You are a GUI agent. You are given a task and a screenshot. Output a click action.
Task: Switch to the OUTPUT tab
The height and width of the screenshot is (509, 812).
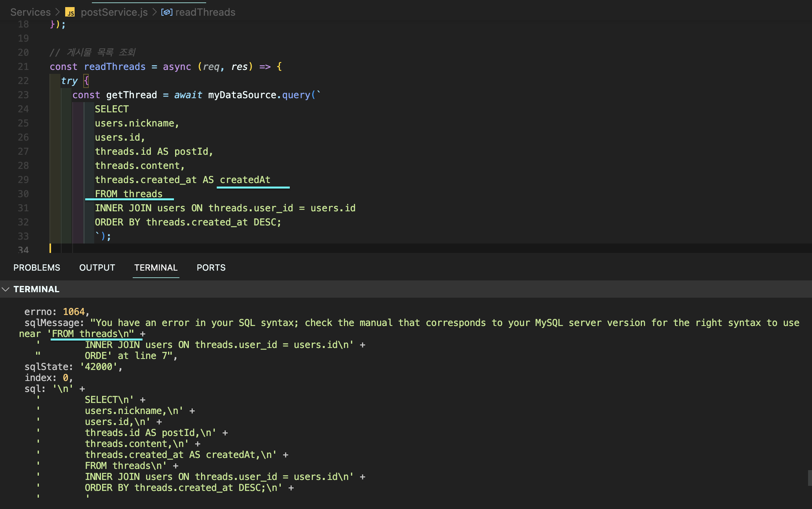pyautogui.click(x=97, y=268)
